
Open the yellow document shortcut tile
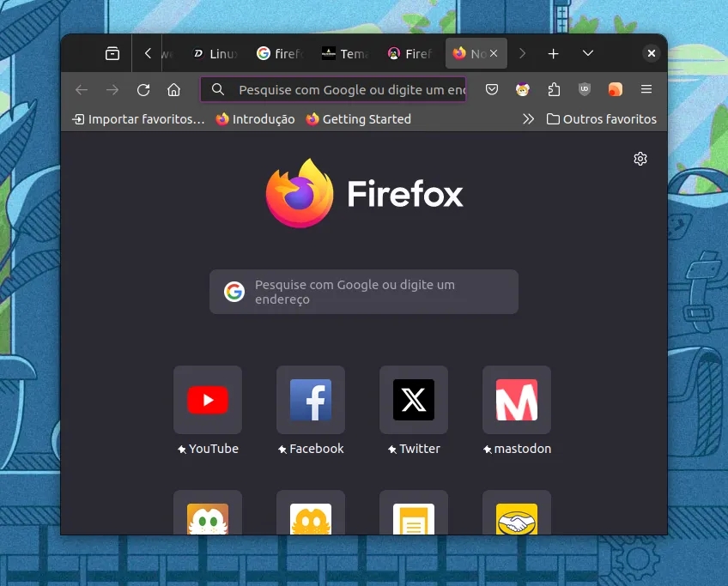[414, 513]
